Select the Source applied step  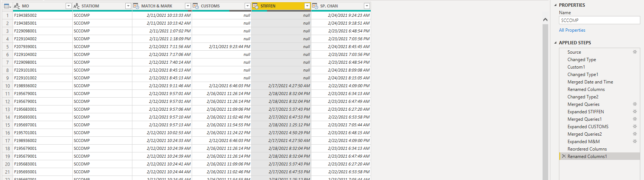[x=600, y=52]
